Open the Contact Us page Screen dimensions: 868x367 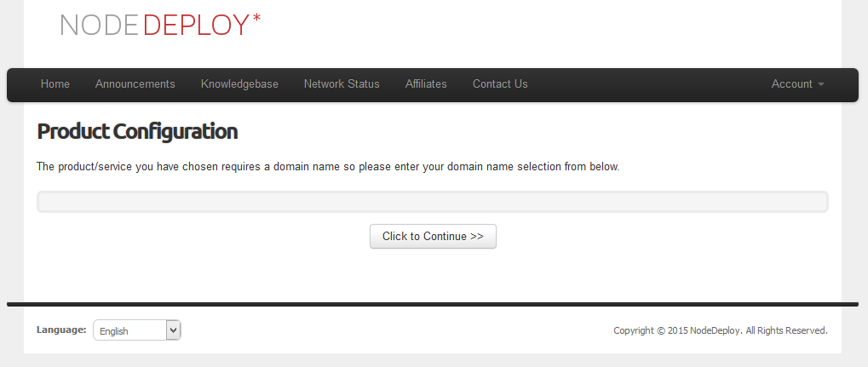tap(500, 84)
